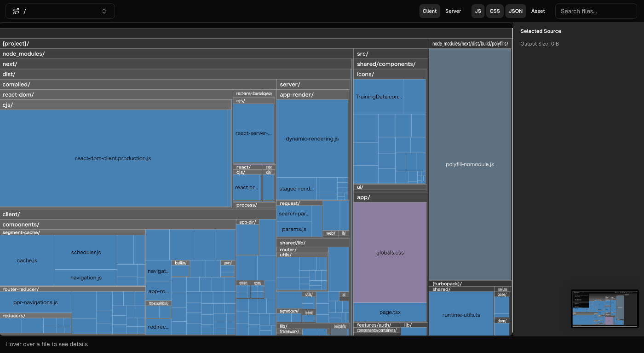644x353 pixels.
Task: Select the node_modules/next/dist/build/polyfills/ header
Action: [470, 44]
